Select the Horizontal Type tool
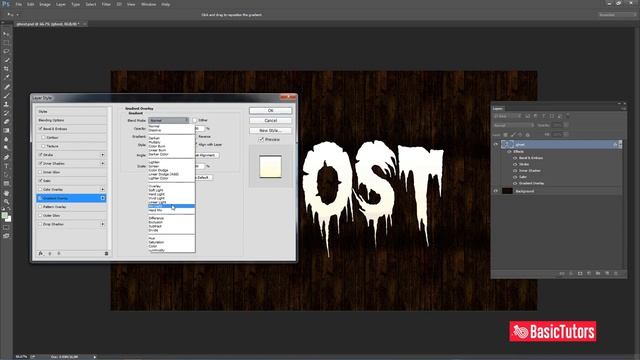The image size is (640, 360). pos(6,166)
